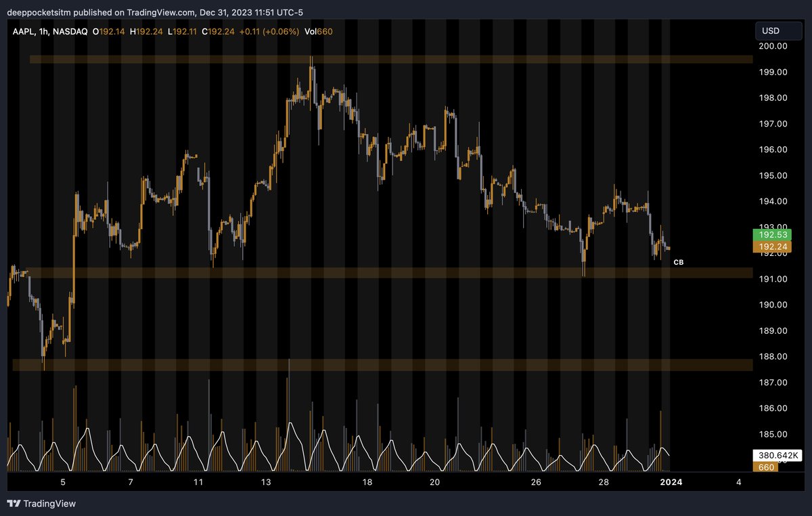The height and width of the screenshot is (516, 812).
Task: Open the USD currency selector
Action: [x=779, y=31]
